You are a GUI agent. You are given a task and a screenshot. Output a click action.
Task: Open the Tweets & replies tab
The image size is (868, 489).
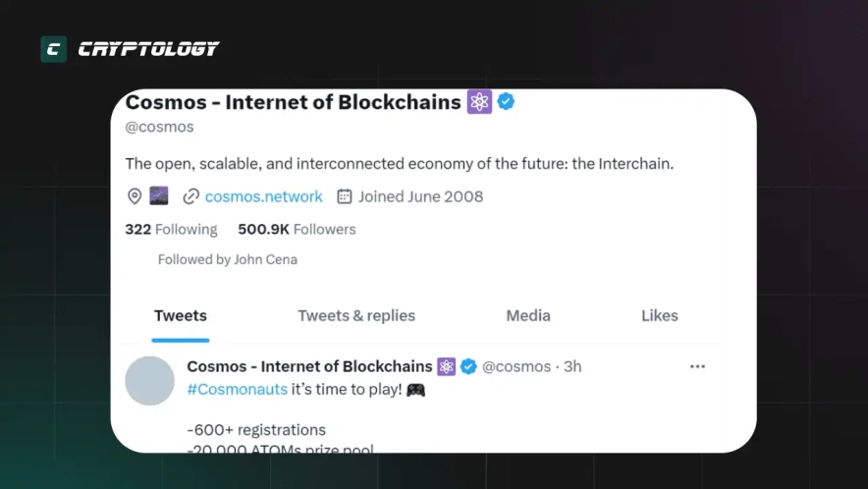click(356, 315)
